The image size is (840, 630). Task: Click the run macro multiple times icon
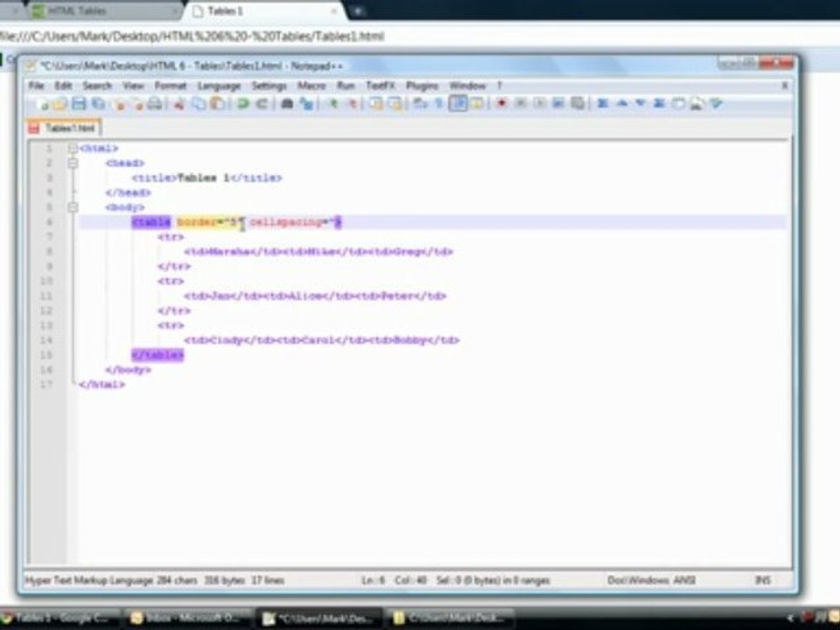pos(558,103)
